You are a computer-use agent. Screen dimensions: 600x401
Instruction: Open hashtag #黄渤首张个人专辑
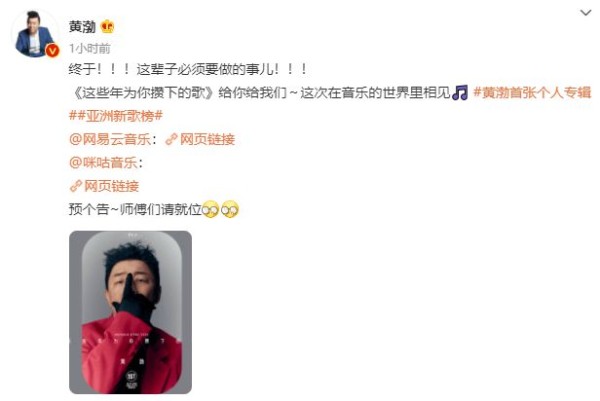pos(532,93)
